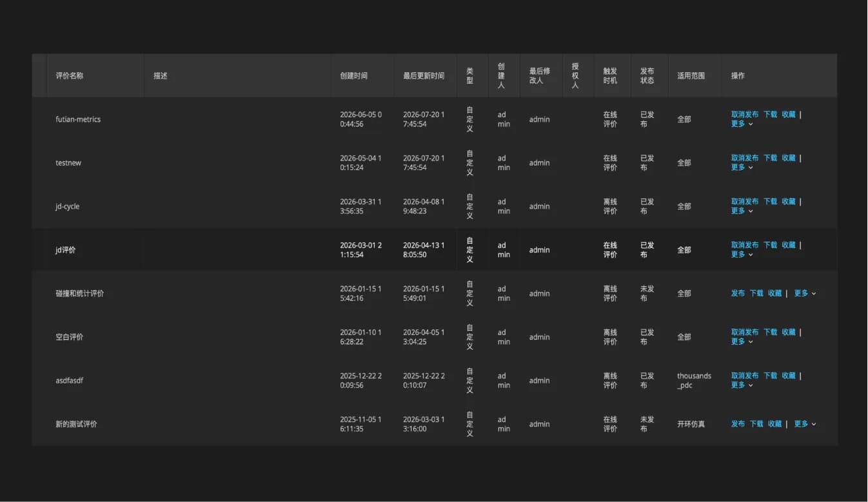Select the 发布状态 column header

click(647, 75)
